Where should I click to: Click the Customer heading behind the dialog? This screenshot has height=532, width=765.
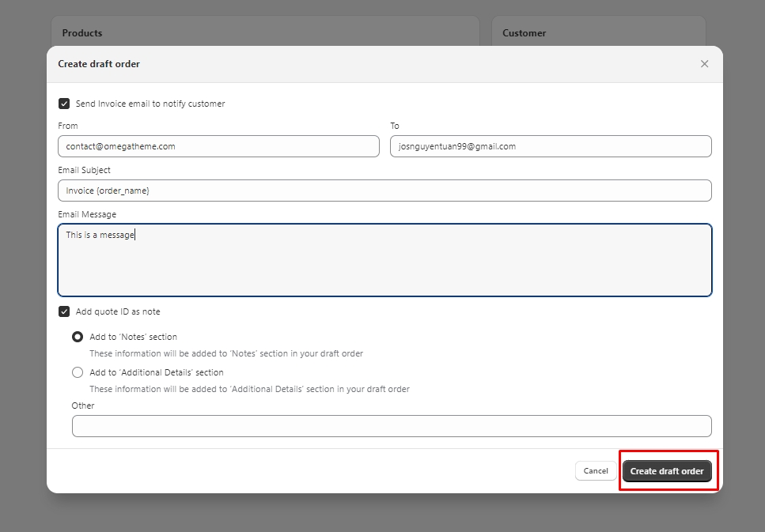(524, 33)
